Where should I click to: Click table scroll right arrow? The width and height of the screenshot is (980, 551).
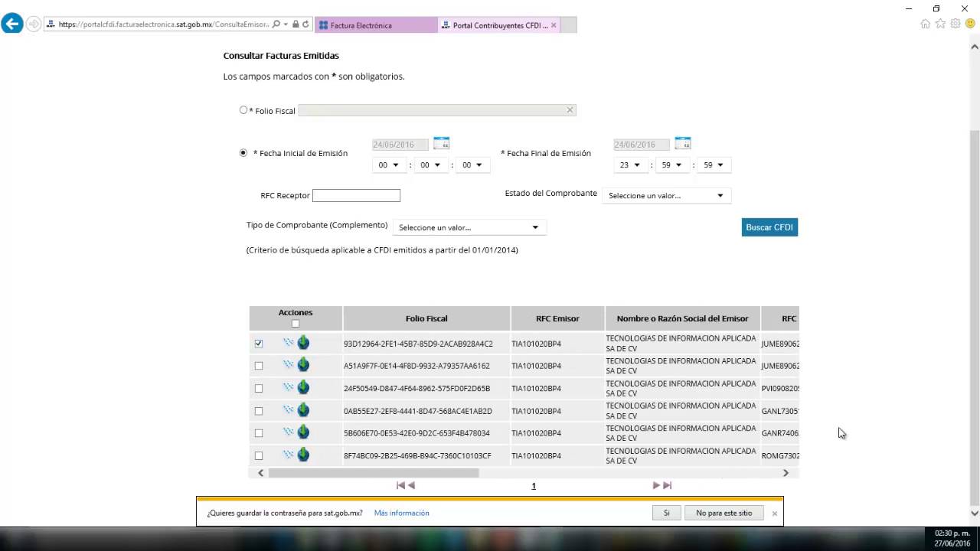(x=786, y=473)
